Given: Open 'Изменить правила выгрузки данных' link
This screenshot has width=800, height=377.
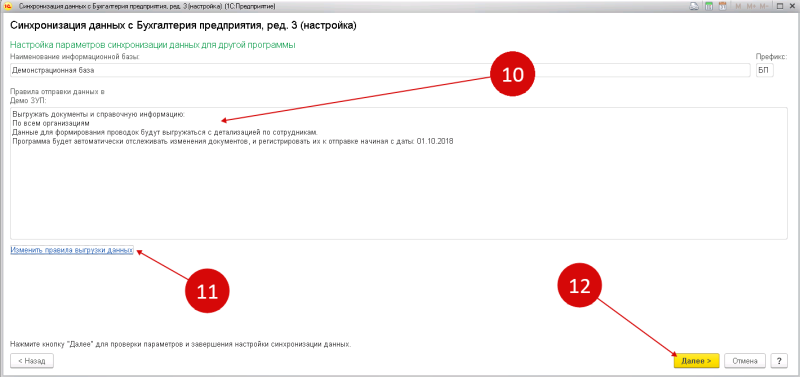Looking at the screenshot, I should coord(72,250).
